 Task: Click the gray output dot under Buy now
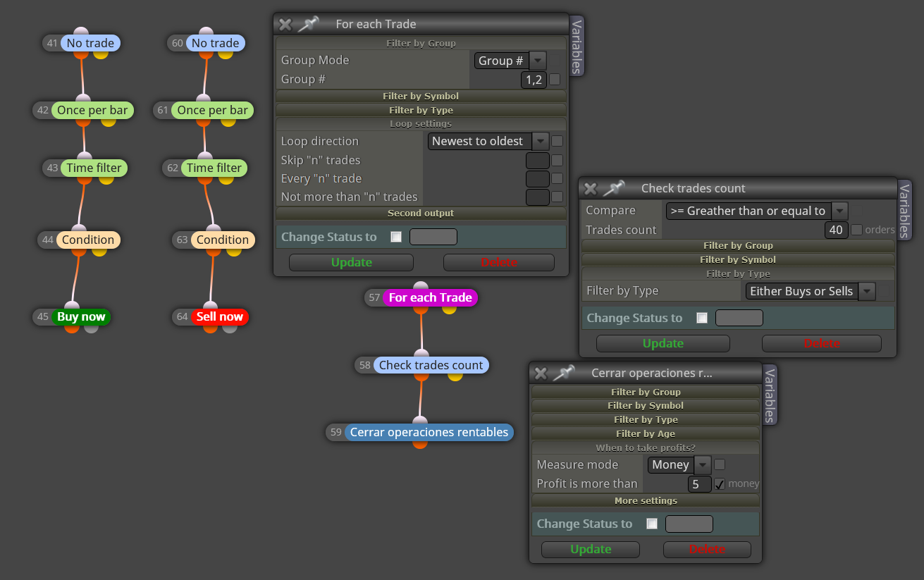tap(91, 328)
